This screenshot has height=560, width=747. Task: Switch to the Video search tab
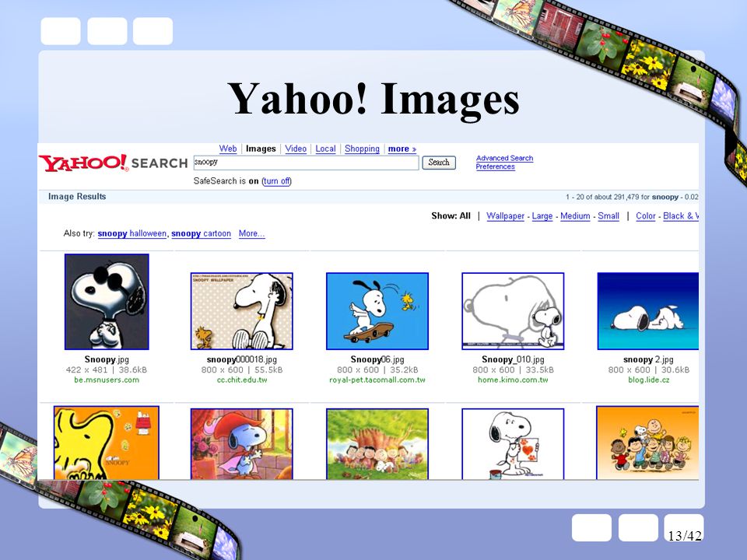(x=296, y=149)
